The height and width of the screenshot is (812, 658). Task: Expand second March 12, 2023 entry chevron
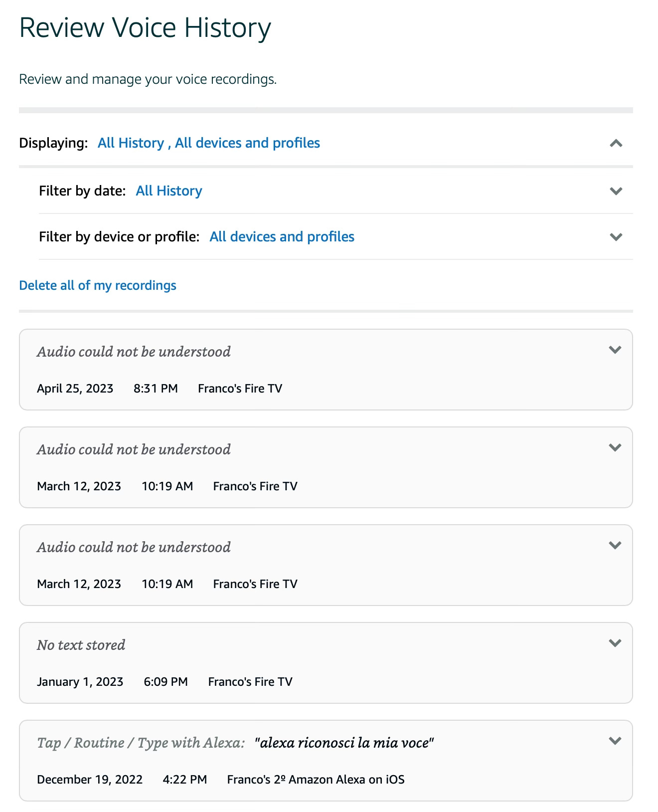[615, 545]
